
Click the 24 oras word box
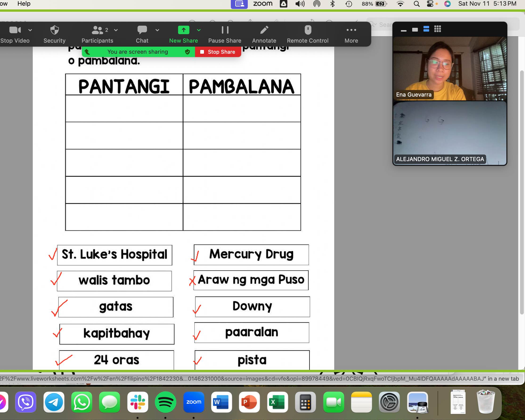(x=117, y=360)
